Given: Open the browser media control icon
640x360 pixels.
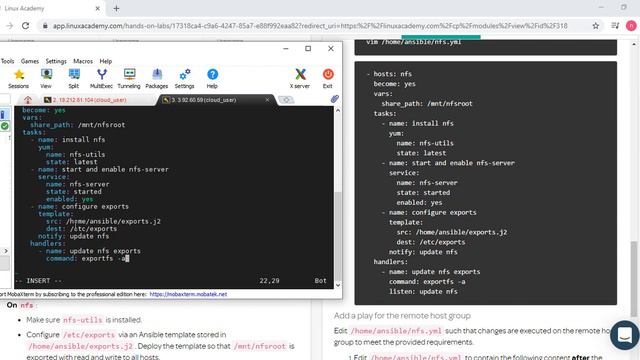Looking at the screenshot, I should click(x=615, y=26).
